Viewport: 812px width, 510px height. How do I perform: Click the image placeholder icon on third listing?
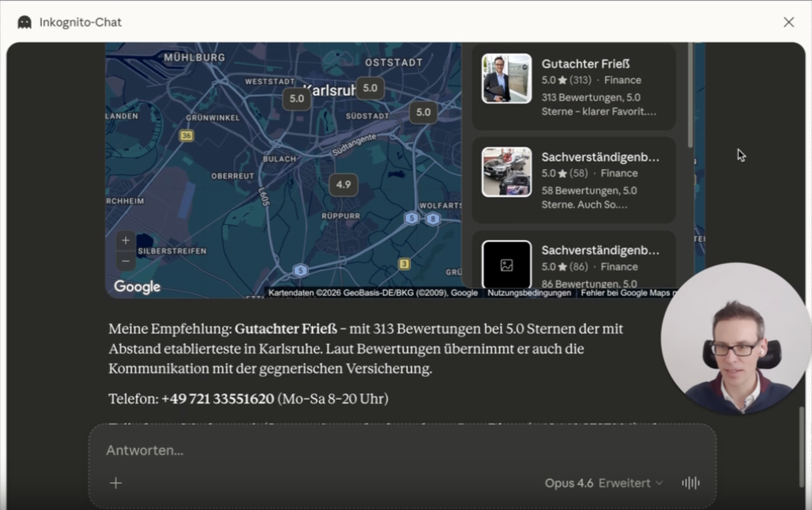click(x=506, y=265)
